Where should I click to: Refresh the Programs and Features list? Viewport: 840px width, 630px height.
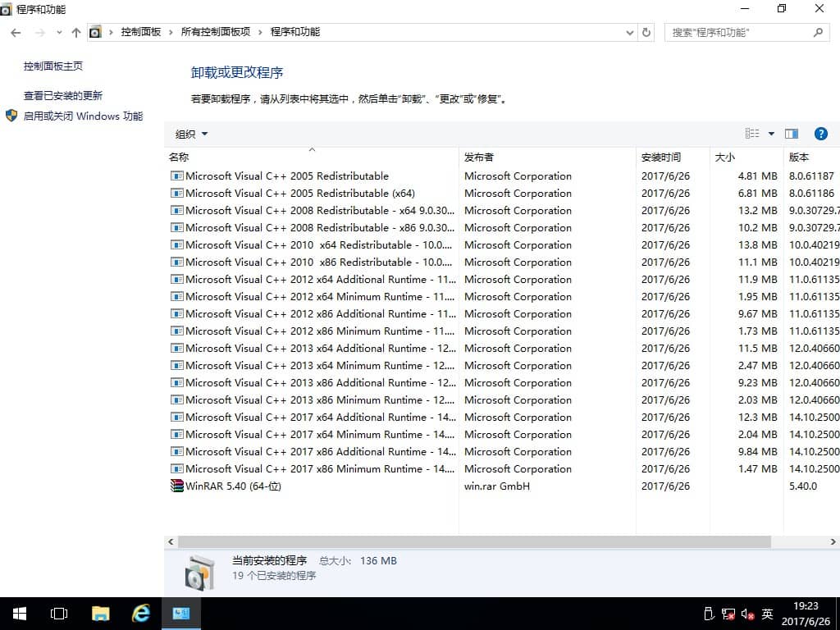pos(646,33)
